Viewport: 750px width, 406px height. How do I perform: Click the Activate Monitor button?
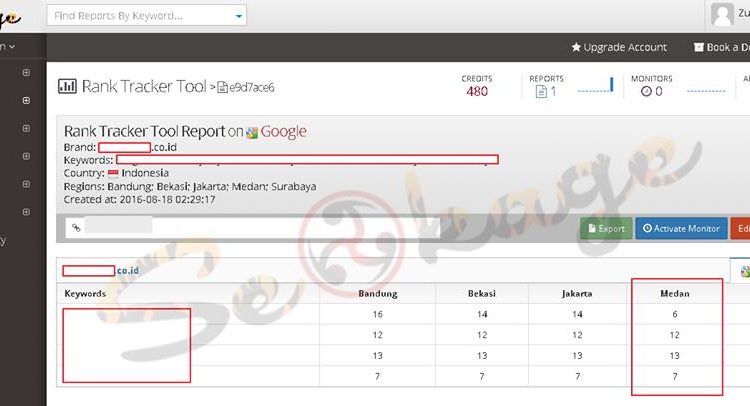tap(680, 228)
